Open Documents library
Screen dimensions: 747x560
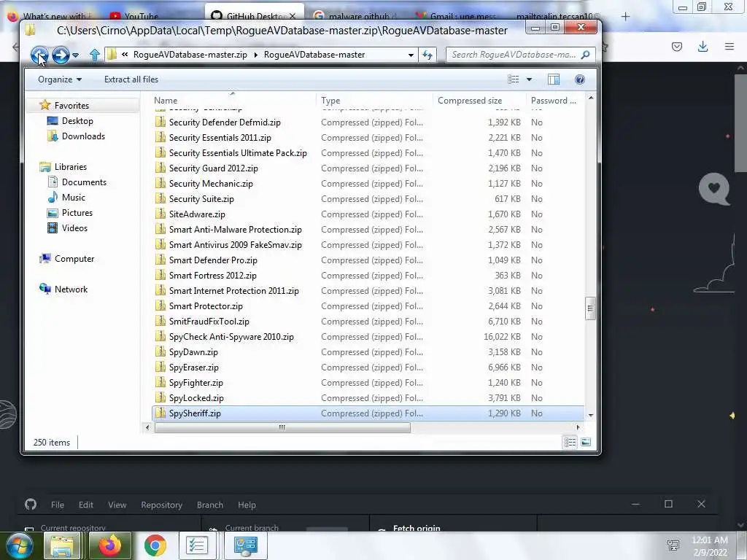point(84,182)
